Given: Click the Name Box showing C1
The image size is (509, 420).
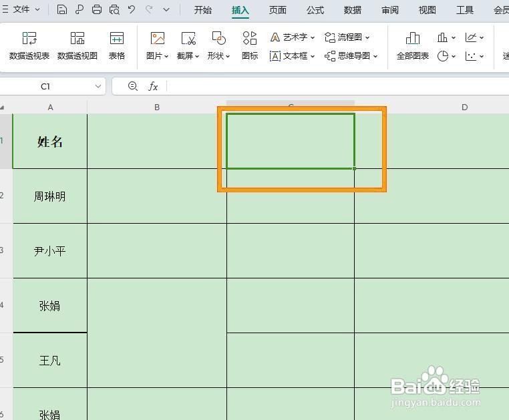Looking at the screenshot, I should tap(45, 86).
